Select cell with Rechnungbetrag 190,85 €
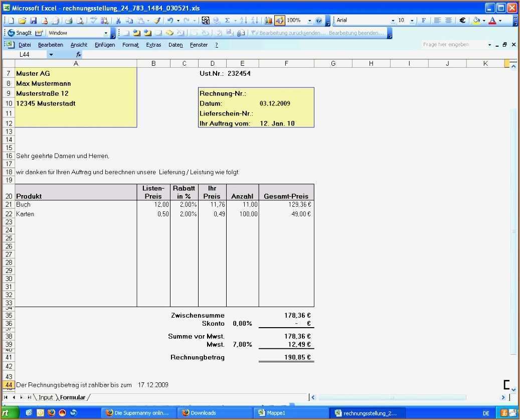Image resolution: width=520 pixels, height=420 pixels. (x=286, y=357)
